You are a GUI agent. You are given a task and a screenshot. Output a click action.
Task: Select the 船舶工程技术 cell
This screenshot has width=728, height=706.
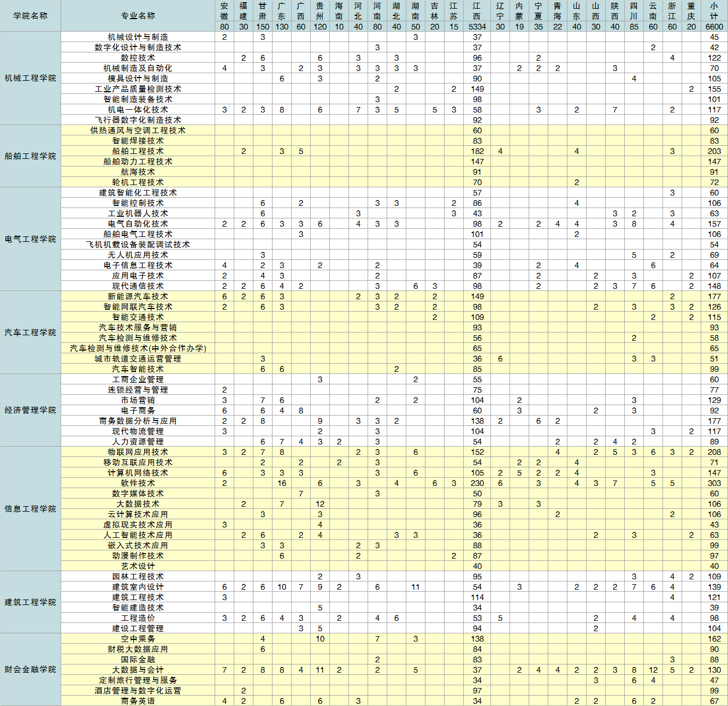point(138,151)
